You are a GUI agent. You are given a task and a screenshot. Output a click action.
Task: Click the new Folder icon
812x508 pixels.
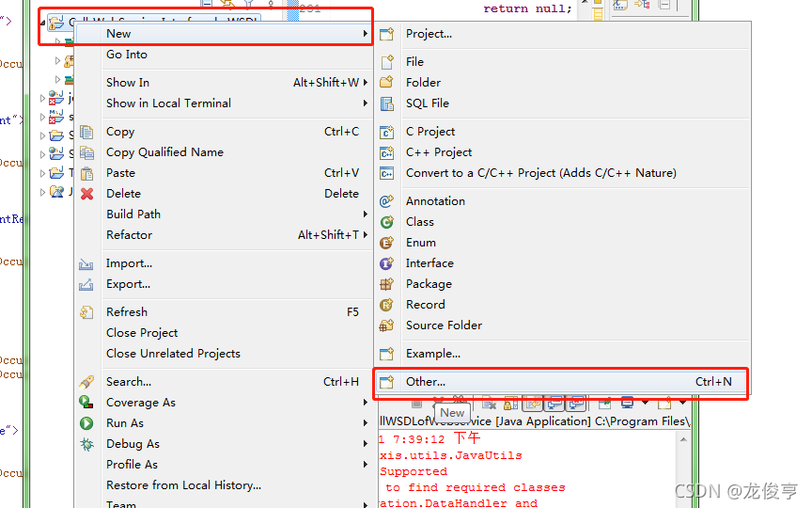tap(387, 83)
